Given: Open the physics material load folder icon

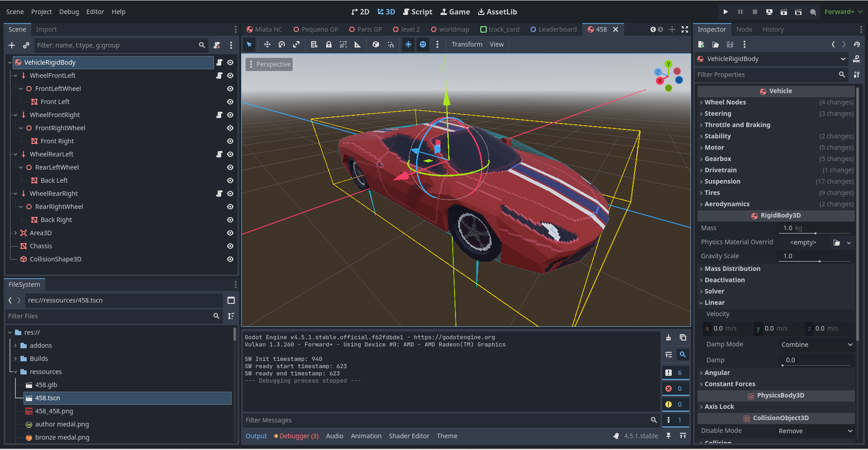Looking at the screenshot, I should 837,243.
